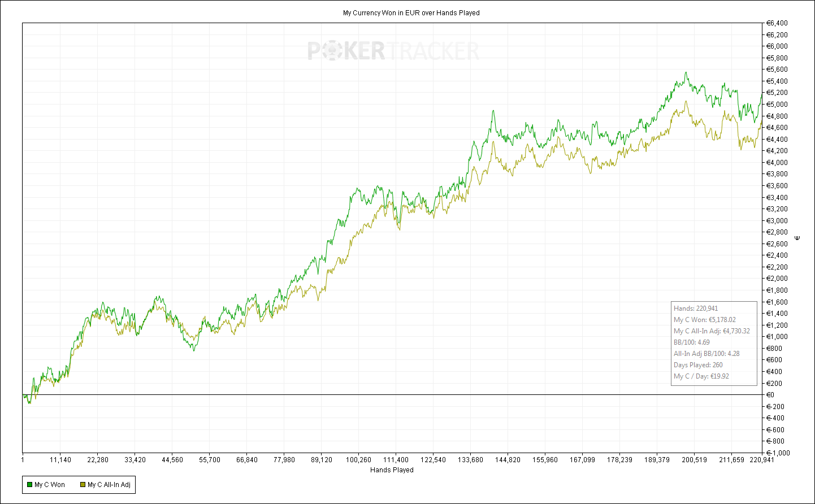Select the My C All-In Adj legend label

coord(109,485)
